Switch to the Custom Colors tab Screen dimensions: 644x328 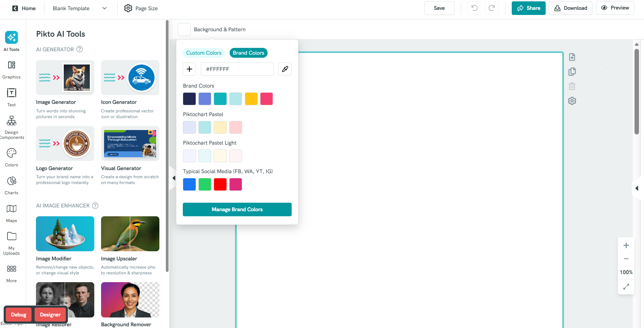pos(203,53)
